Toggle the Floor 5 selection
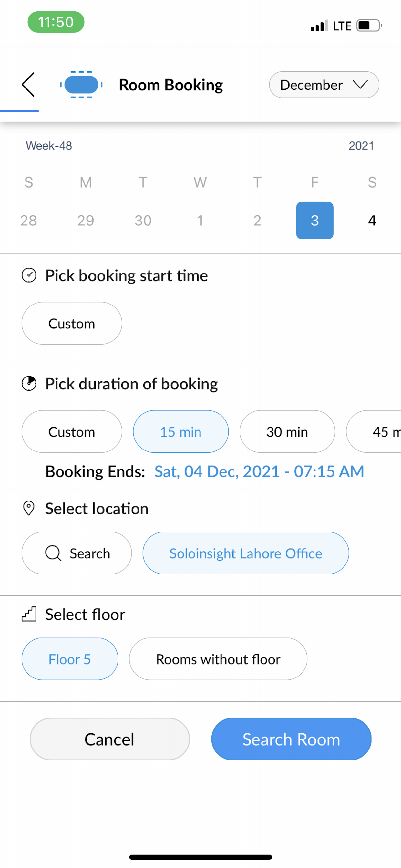 coord(70,659)
